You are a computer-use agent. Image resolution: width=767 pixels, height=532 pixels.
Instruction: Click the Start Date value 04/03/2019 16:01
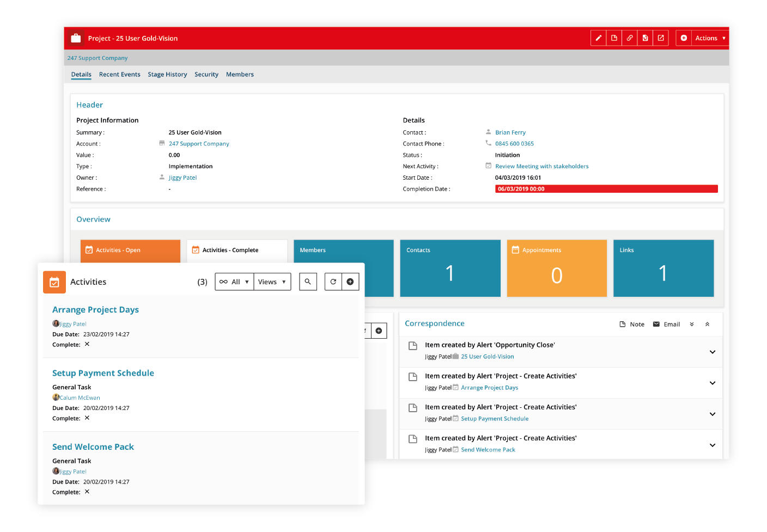518,178
